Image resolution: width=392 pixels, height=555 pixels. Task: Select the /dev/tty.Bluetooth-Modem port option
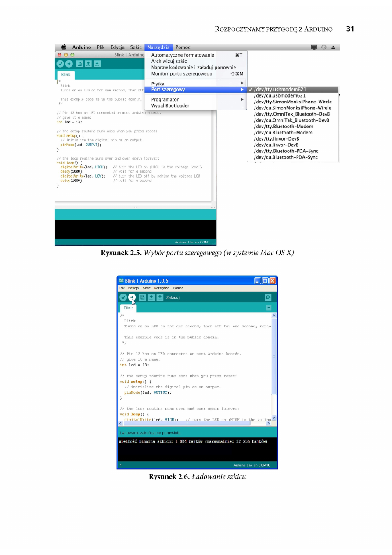[283, 127]
